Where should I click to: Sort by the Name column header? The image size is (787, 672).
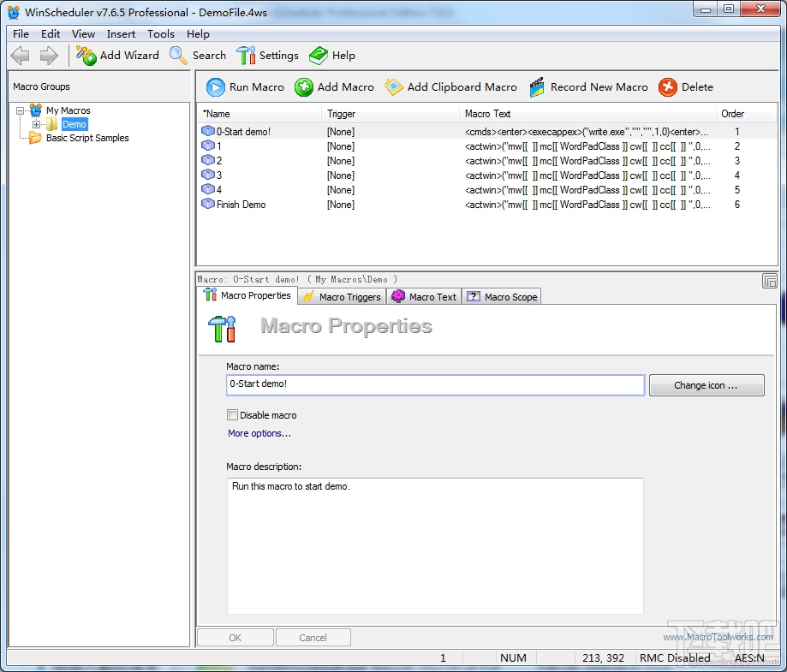(x=259, y=113)
